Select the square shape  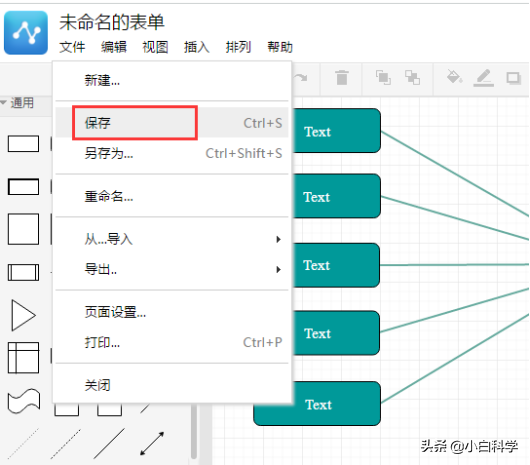(23, 229)
